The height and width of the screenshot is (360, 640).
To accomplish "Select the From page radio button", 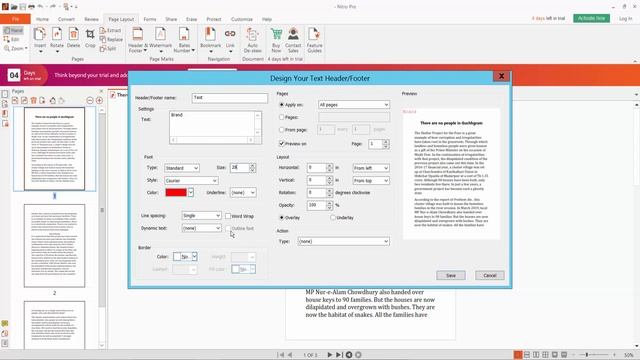I will coord(282,130).
